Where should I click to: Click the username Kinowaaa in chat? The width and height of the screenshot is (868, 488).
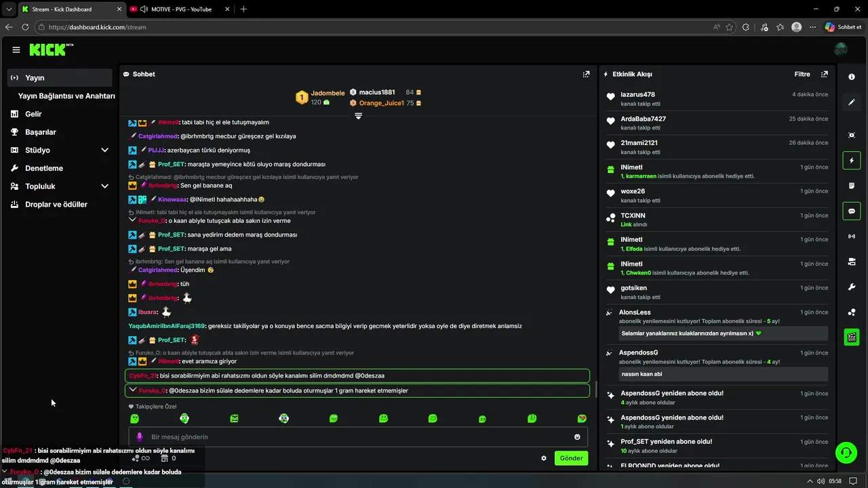tap(172, 199)
